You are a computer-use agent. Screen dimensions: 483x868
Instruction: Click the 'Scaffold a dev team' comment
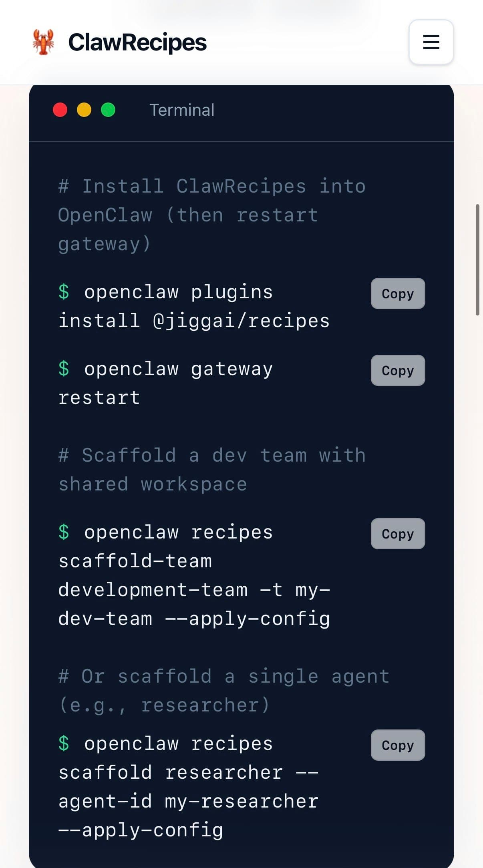211,470
